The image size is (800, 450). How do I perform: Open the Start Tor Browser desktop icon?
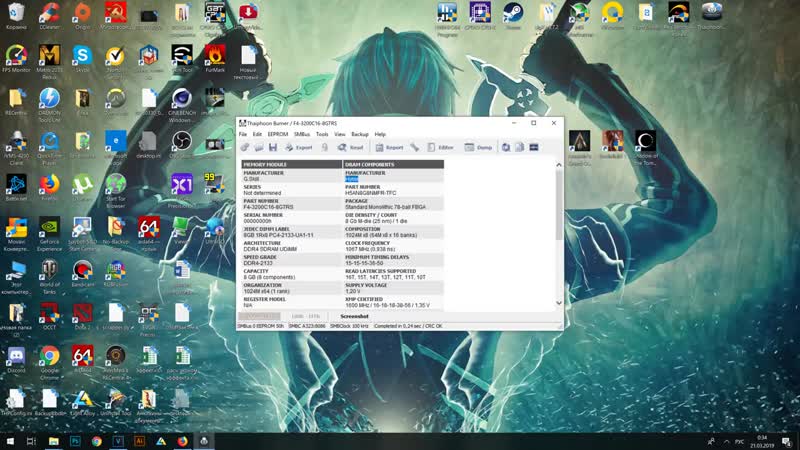pos(116,191)
